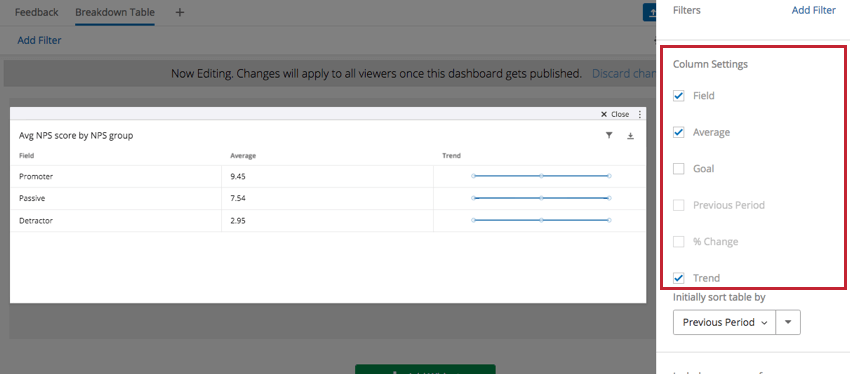This screenshot has width=850, height=374.
Task: Click the Initially sort table by label
Action: [x=719, y=297]
